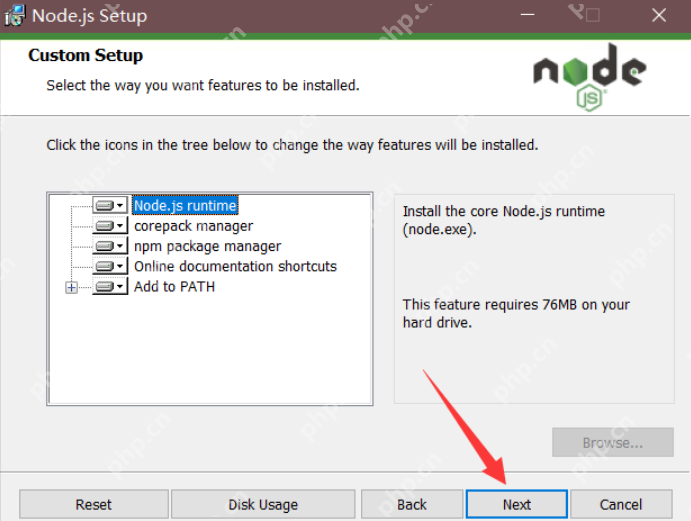The width and height of the screenshot is (691, 521).
Task: Open the Online documentation shortcuts feature icon
Action: pos(110,266)
